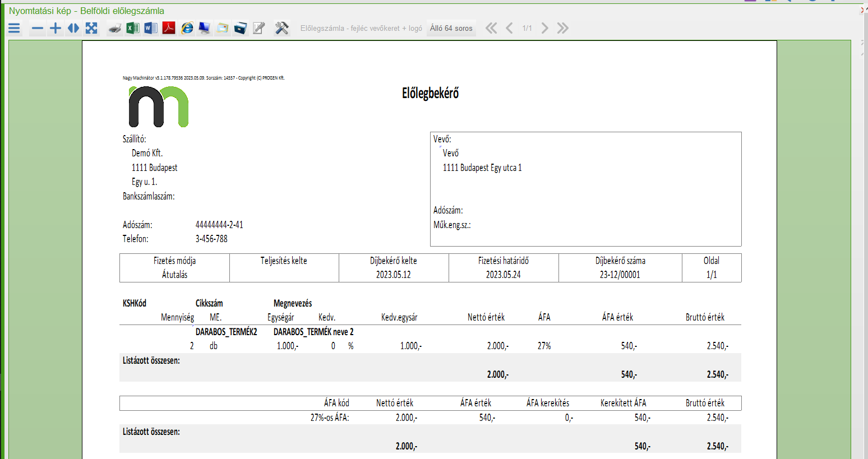
Task: Click the archive drawer icon
Action: pos(241,28)
